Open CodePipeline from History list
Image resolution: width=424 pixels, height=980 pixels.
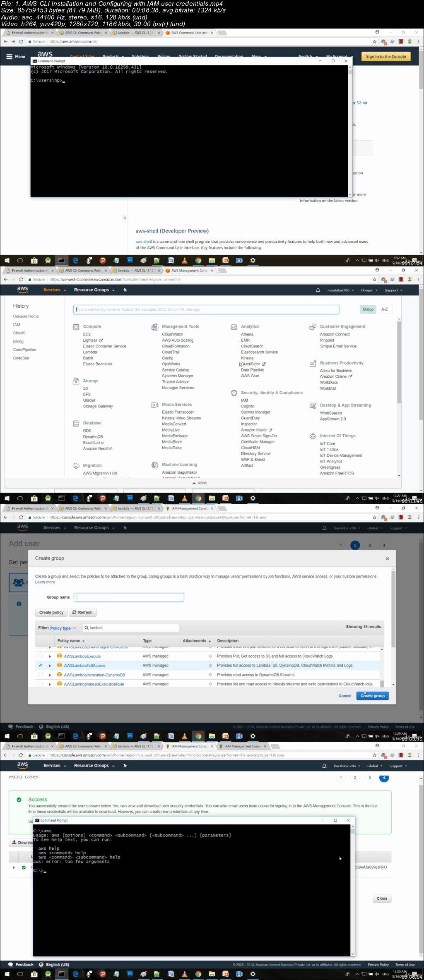[x=24, y=350]
